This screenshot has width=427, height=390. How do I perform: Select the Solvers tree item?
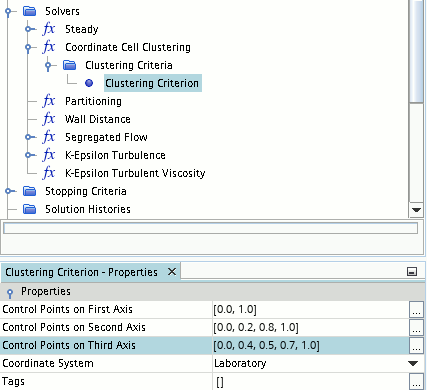pyautogui.click(x=62, y=11)
